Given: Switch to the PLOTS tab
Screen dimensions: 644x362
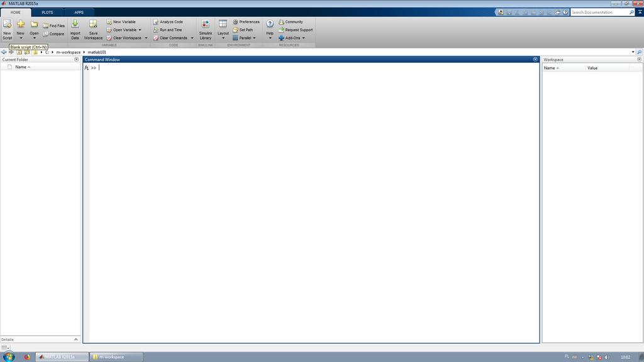Looking at the screenshot, I should pos(47,13).
